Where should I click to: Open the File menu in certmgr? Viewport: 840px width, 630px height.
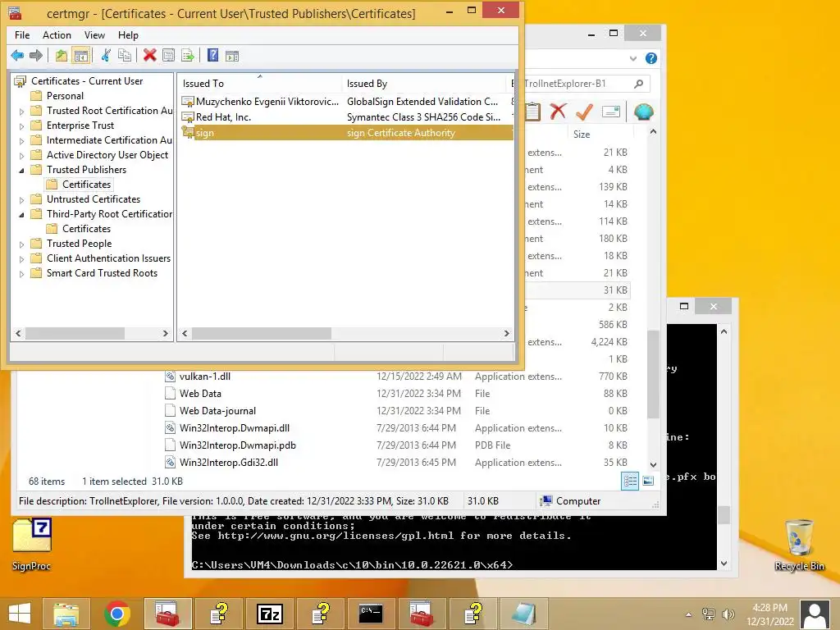22,34
